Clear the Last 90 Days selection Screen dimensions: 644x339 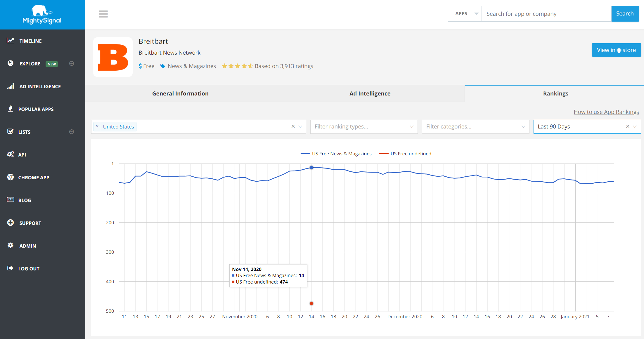click(x=628, y=126)
